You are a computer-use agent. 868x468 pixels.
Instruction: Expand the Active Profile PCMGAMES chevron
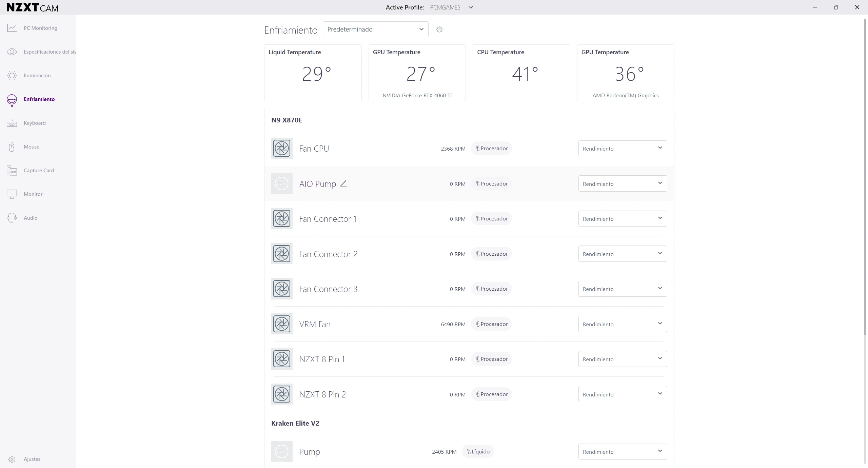pyautogui.click(x=471, y=7)
